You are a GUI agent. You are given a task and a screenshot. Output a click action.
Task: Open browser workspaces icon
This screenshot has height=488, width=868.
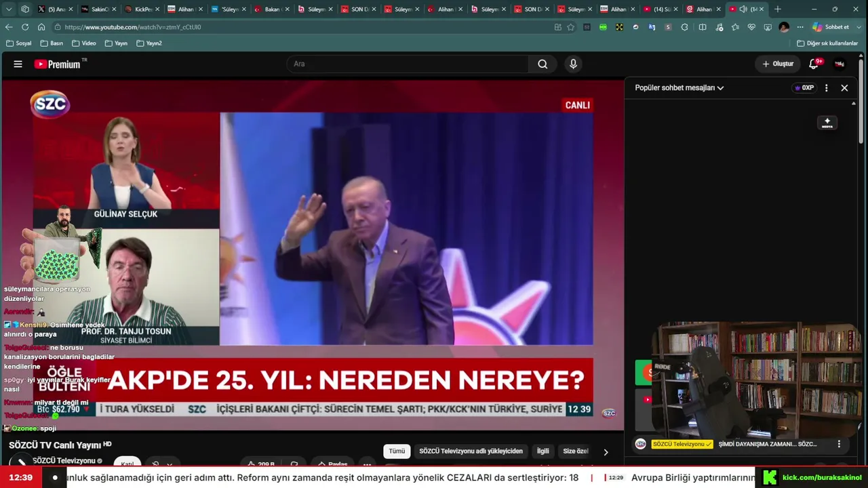(25, 9)
